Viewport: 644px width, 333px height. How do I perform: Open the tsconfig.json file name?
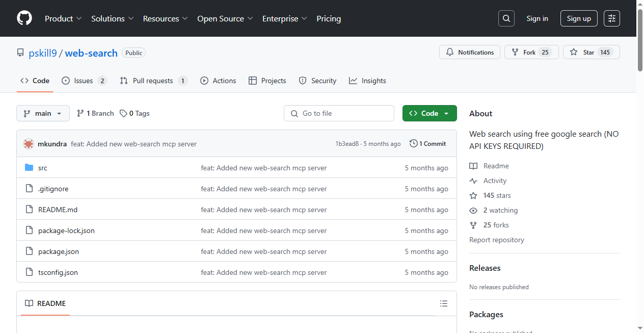(58, 272)
